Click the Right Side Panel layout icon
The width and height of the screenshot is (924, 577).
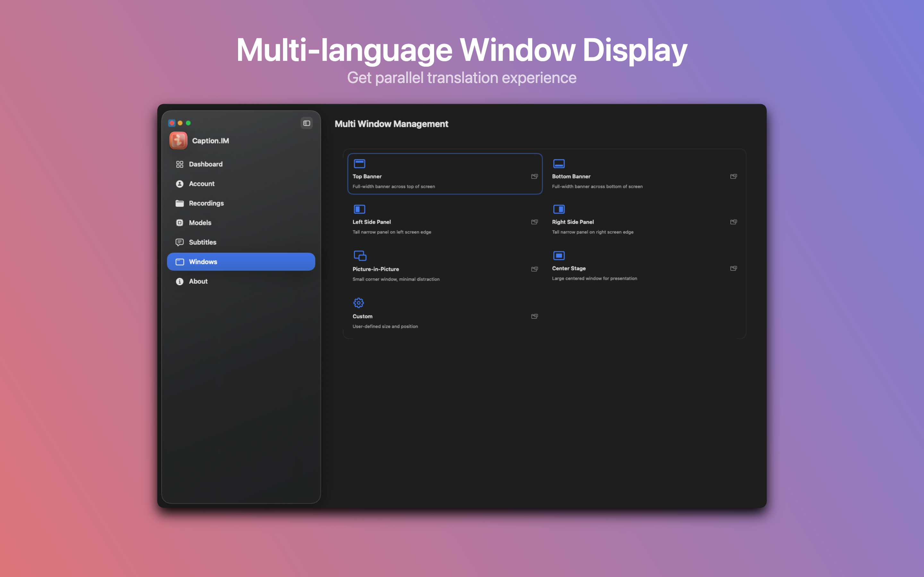559,209
